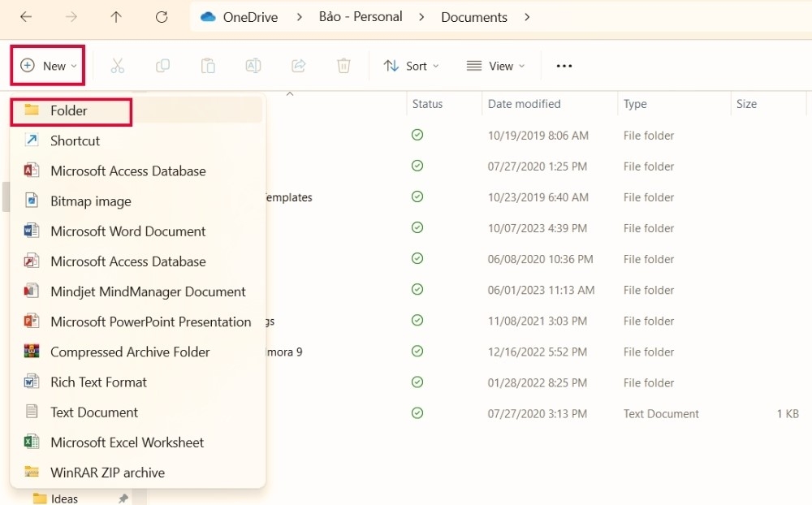
Task: Navigate back with the Back arrow
Action: [x=26, y=16]
